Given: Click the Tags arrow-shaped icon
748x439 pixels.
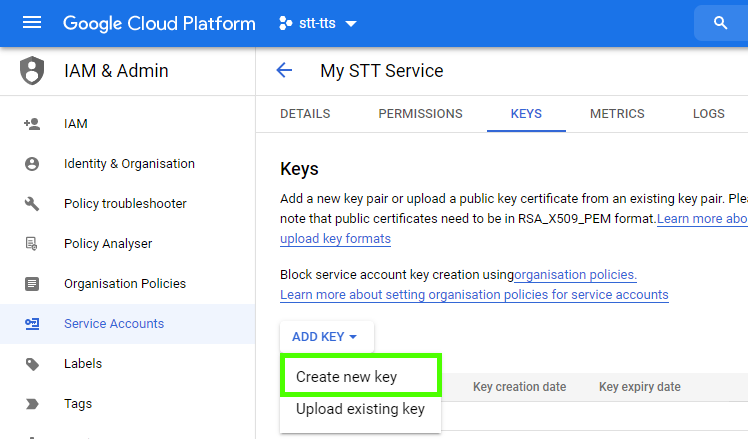Looking at the screenshot, I should (32, 404).
